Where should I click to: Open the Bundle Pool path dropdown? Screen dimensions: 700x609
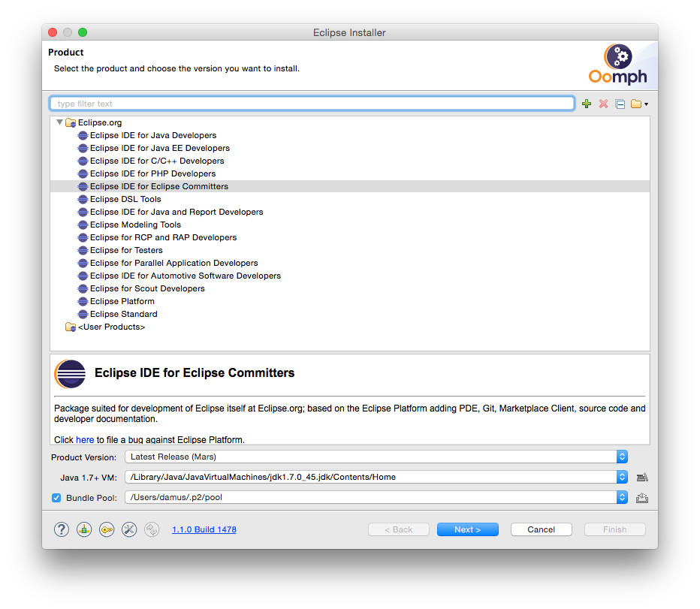click(x=376, y=497)
